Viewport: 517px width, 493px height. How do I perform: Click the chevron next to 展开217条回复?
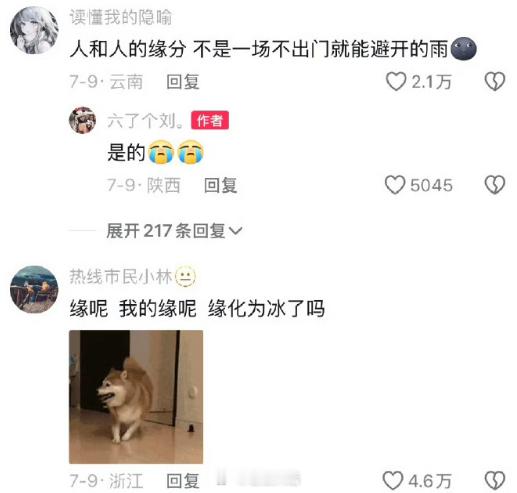pos(236,231)
